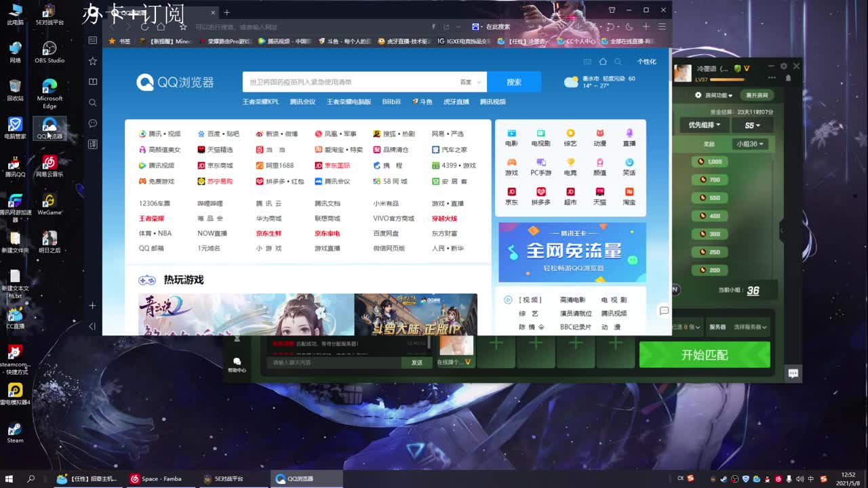Expand the S5 season dropdown

pos(752,125)
